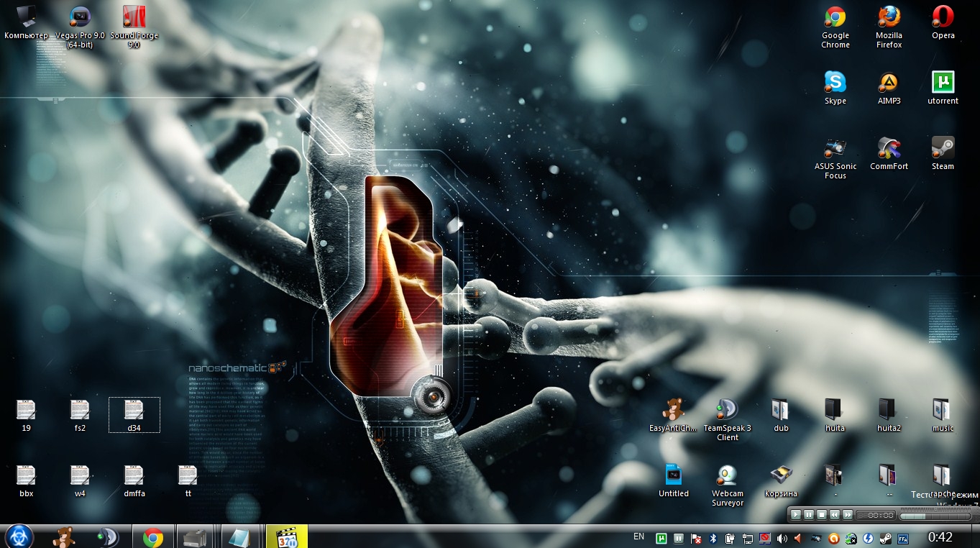Viewport: 980px width, 548px height.
Task: Open Sound Forge 9.0 shortcut
Action: 134,27
